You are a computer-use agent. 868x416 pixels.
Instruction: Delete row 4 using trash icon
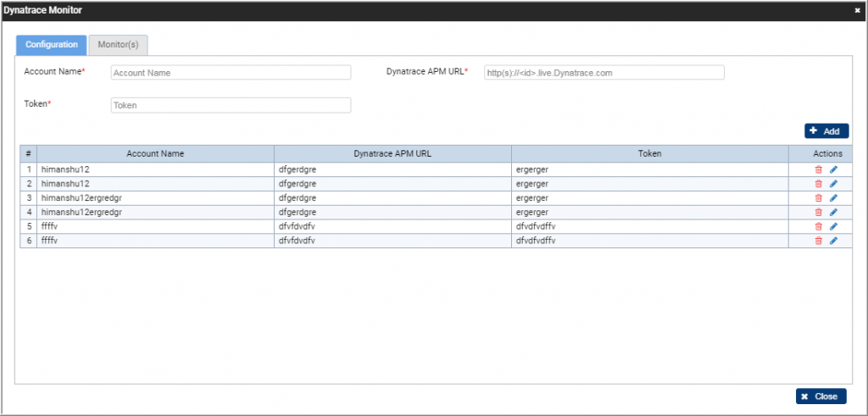818,213
